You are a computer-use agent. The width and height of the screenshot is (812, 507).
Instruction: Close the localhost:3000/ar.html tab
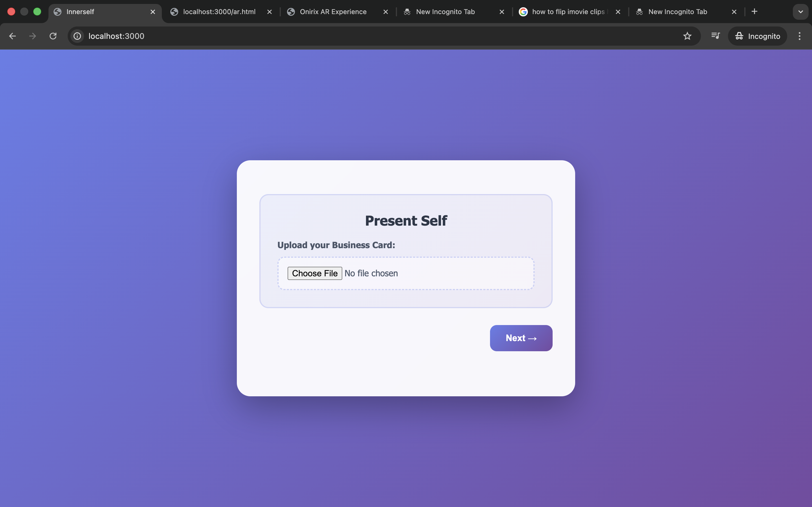270,12
